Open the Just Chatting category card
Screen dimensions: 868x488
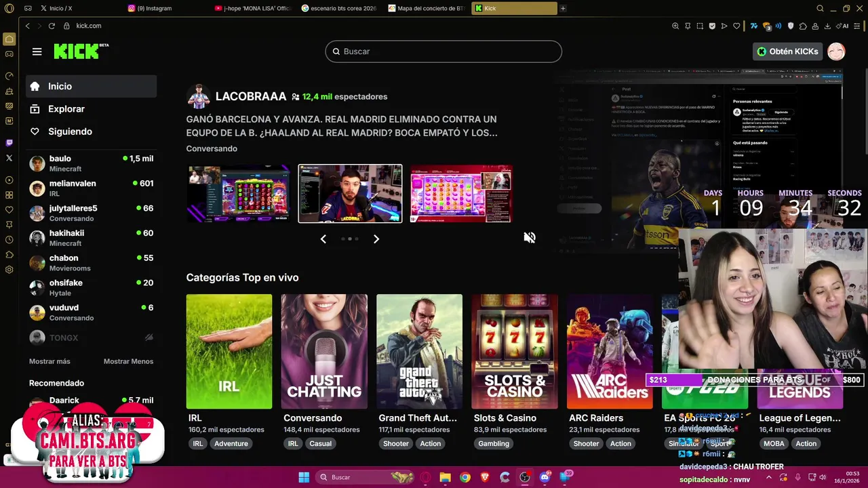[324, 351]
